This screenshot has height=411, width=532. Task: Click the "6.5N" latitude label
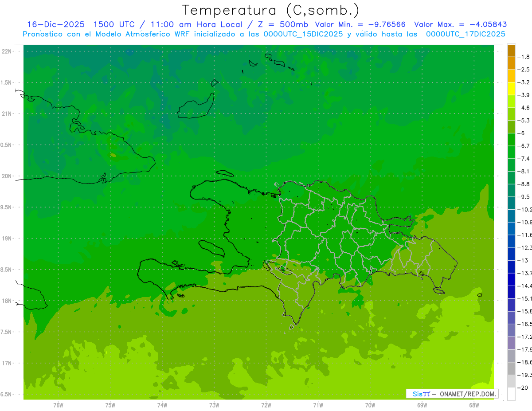6,394
